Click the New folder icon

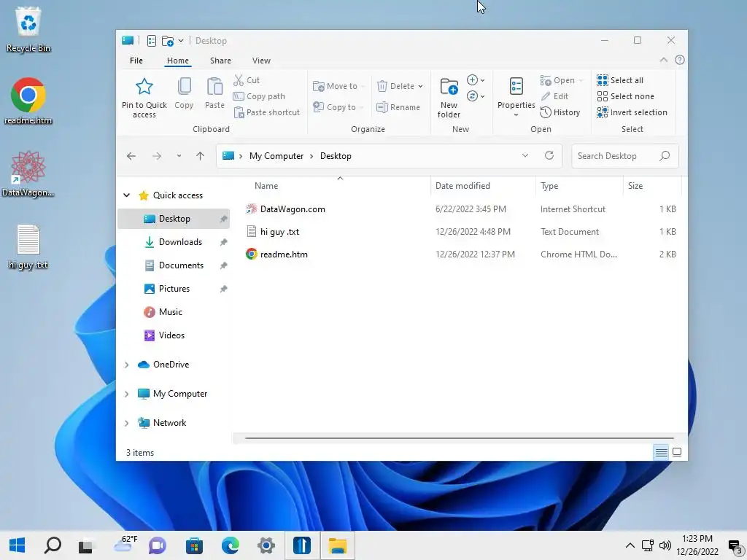coord(449,87)
